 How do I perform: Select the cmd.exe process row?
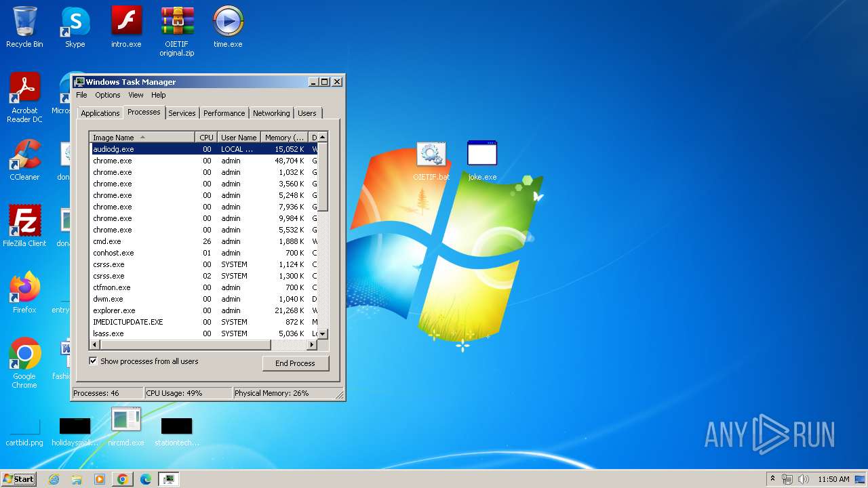click(x=204, y=241)
